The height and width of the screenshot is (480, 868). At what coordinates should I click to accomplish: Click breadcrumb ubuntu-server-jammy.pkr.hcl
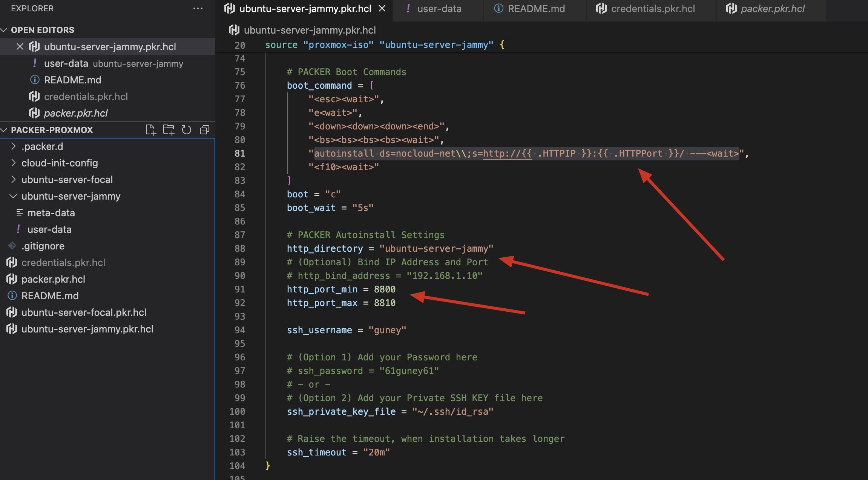(310, 30)
